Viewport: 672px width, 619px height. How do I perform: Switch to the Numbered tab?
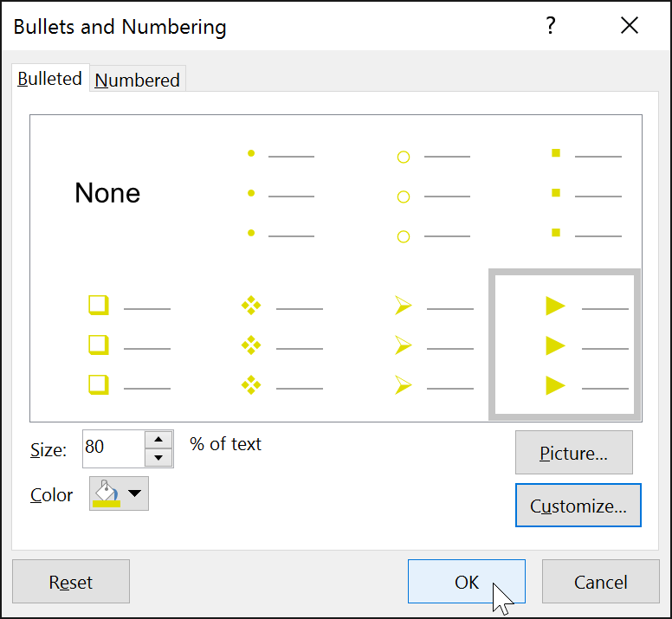(137, 81)
